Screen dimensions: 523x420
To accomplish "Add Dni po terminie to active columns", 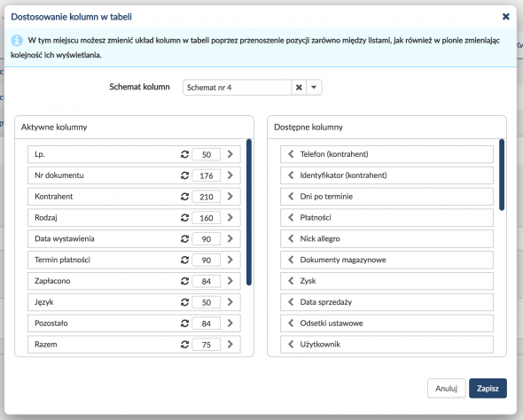I will [291, 197].
